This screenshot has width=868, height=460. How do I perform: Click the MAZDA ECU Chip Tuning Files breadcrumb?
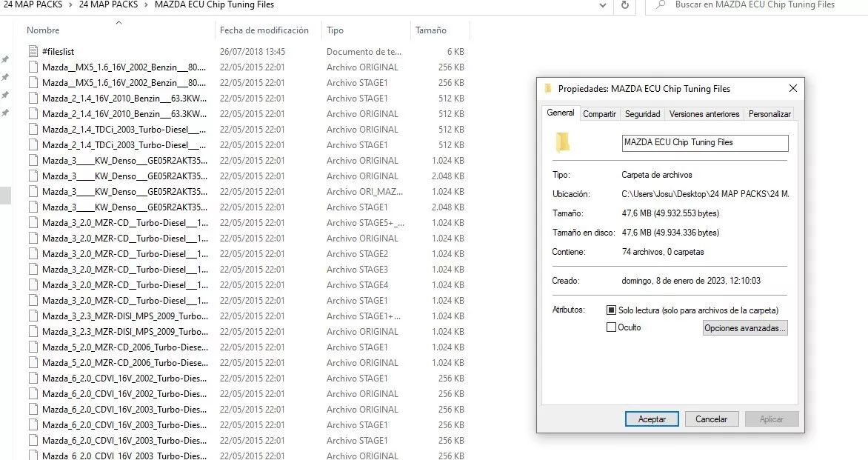(214, 4)
